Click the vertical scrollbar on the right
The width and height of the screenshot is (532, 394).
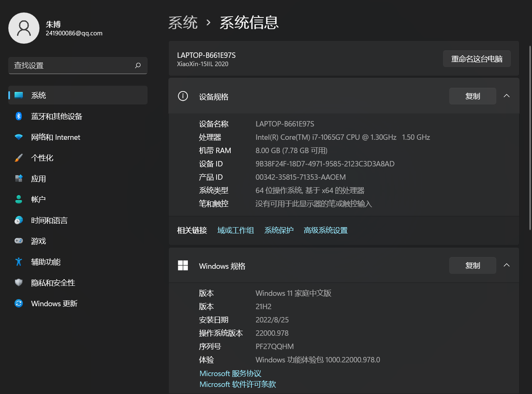tap(530, 137)
